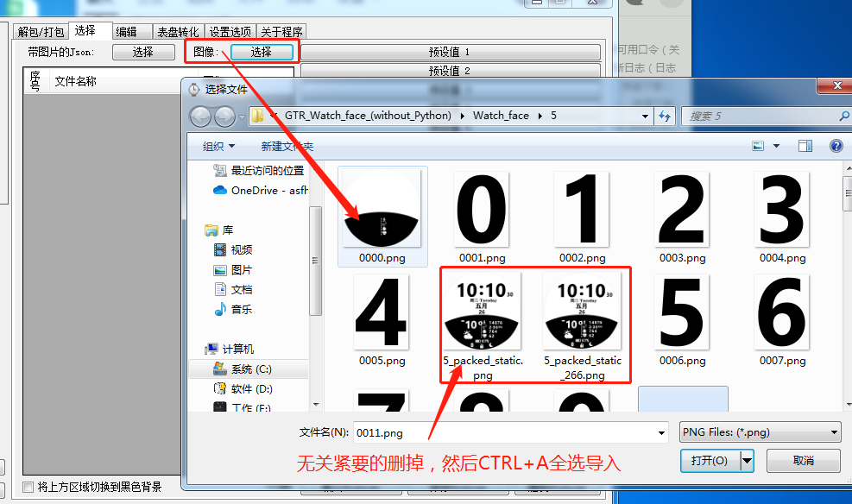Open the 音乐 library
852x504 pixels.
[x=233, y=309]
